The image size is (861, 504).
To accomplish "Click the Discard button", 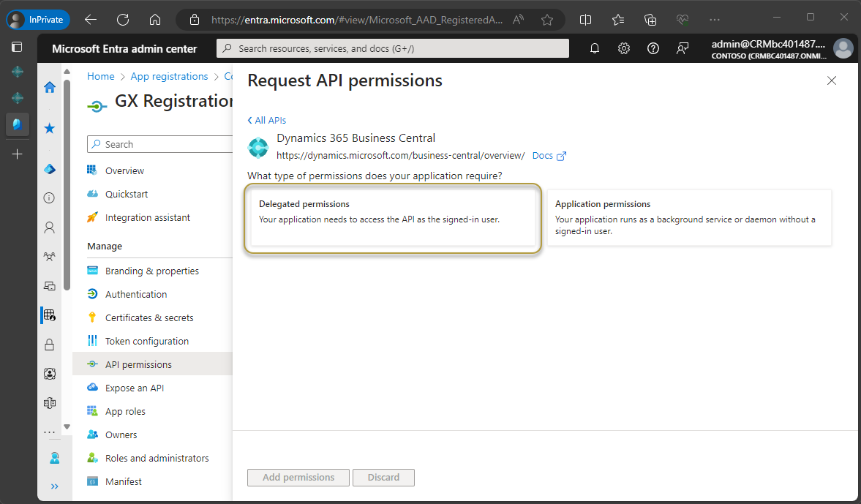I will click(x=383, y=478).
